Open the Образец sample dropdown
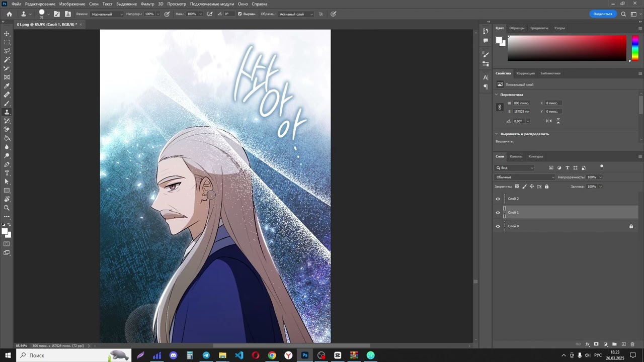The image size is (644, 362). pos(296,14)
